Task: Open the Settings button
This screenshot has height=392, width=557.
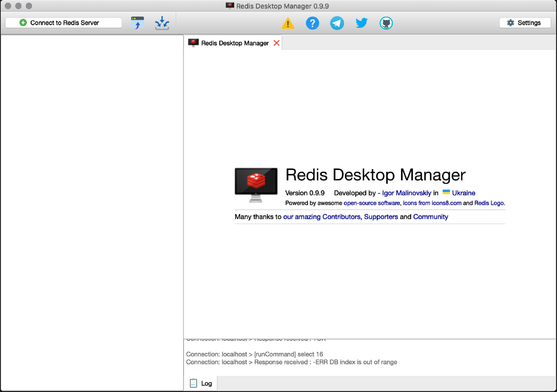Action: pos(525,23)
